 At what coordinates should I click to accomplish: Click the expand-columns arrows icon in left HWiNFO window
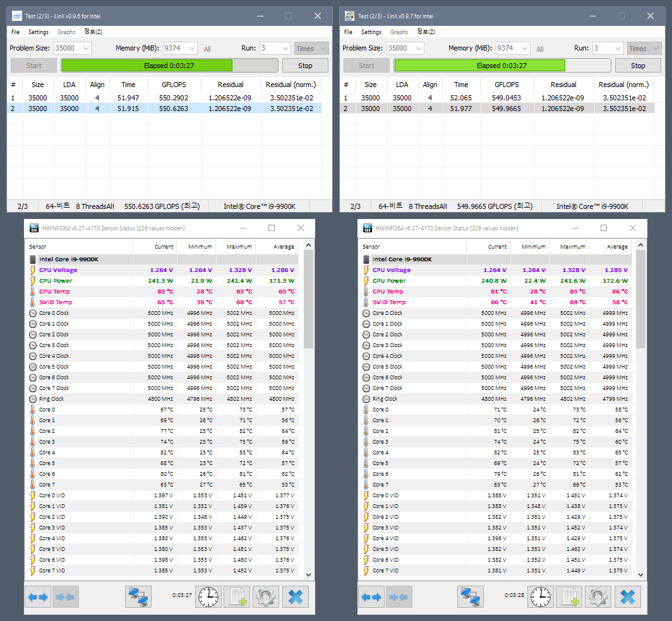(x=38, y=596)
